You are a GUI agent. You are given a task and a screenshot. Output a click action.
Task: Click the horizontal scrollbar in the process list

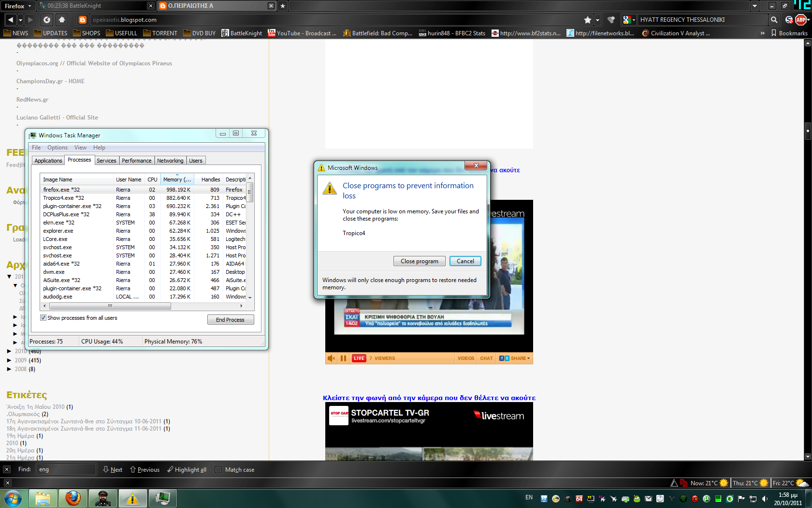pos(110,306)
